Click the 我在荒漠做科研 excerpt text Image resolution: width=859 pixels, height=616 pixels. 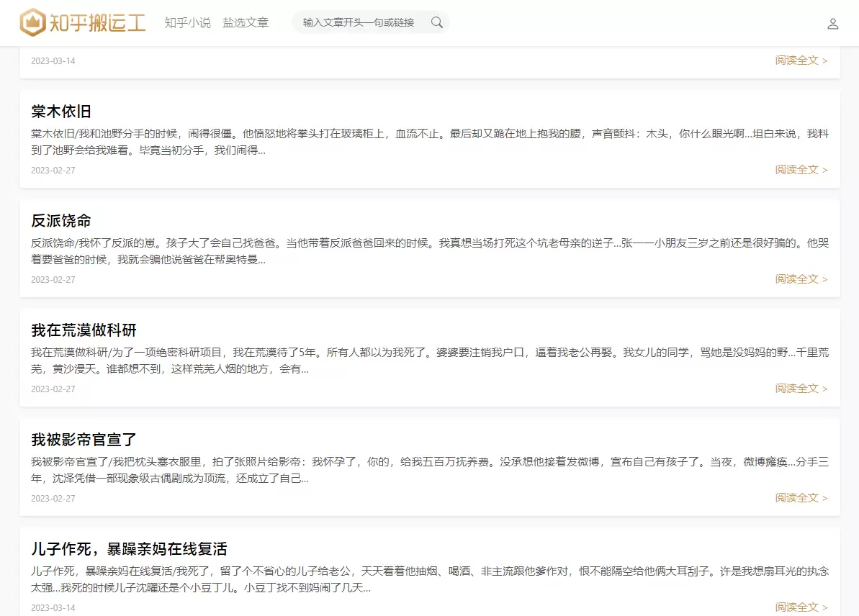(429, 361)
